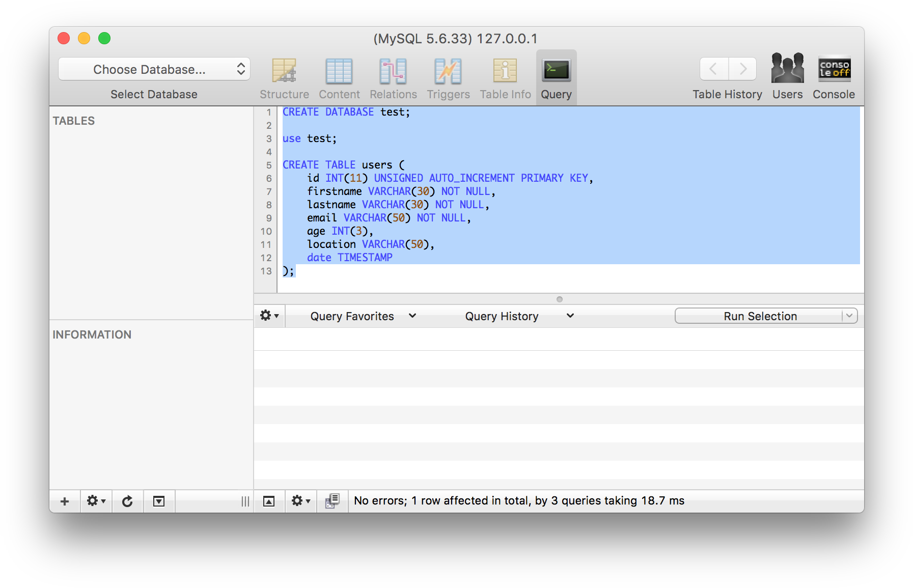Add a new table with plus button
Screen dimensions: 913x588
(65, 501)
